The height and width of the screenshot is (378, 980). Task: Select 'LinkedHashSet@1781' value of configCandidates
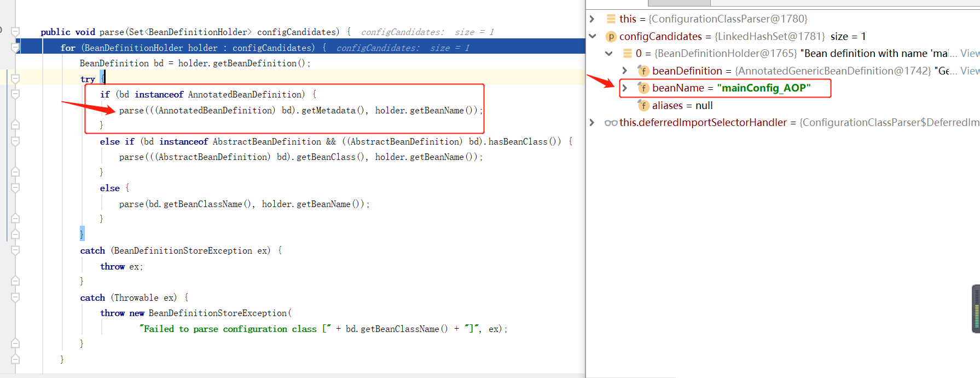(769, 37)
